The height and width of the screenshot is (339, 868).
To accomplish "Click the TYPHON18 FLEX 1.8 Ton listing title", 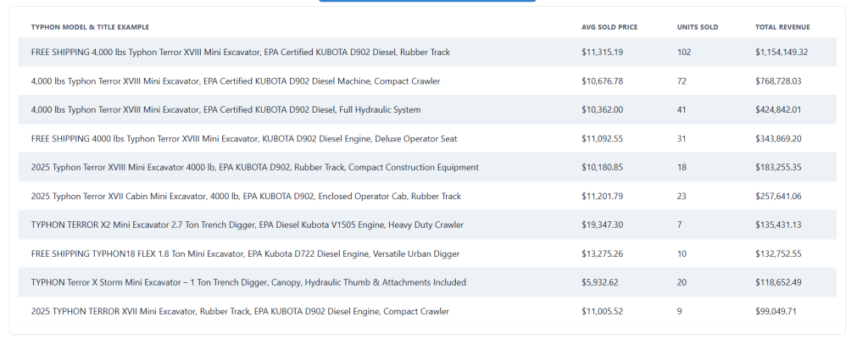I will pos(244,254).
